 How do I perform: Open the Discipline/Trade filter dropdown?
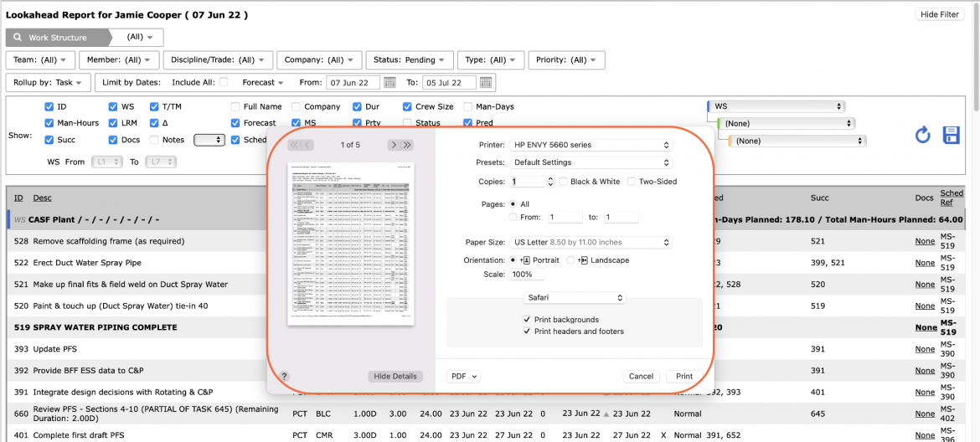218,60
